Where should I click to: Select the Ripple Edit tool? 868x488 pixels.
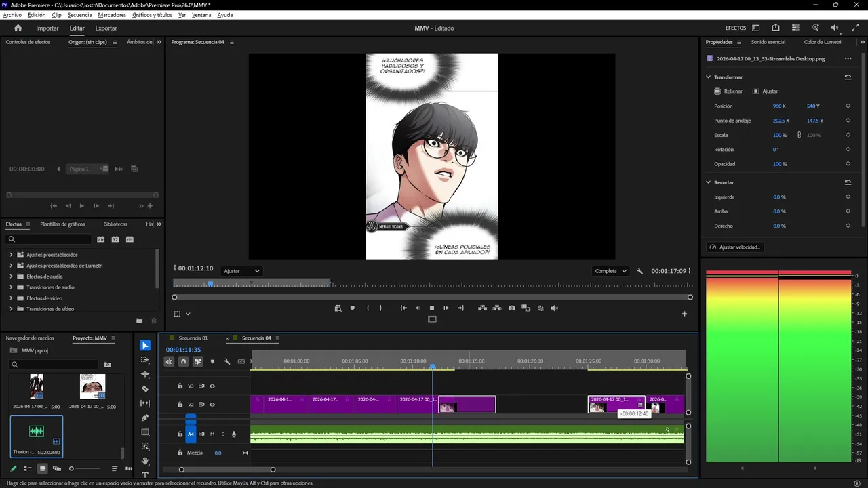click(x=145, y=374)
